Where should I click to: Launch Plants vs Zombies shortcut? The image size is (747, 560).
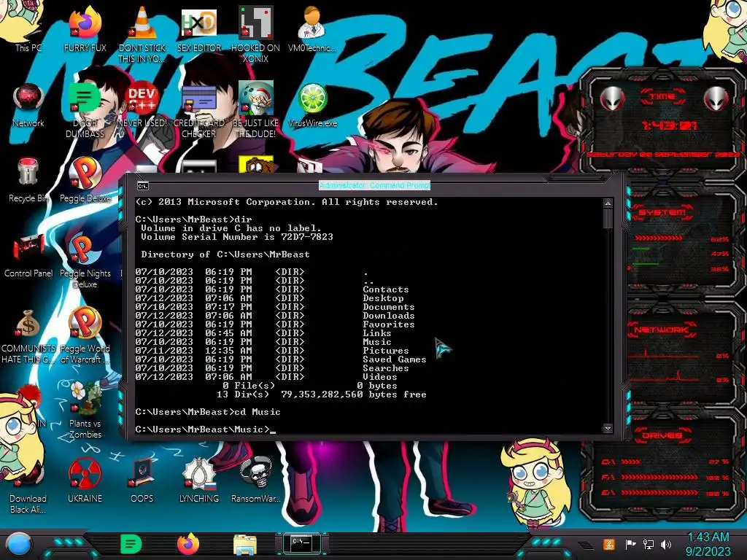click(85, 410)
